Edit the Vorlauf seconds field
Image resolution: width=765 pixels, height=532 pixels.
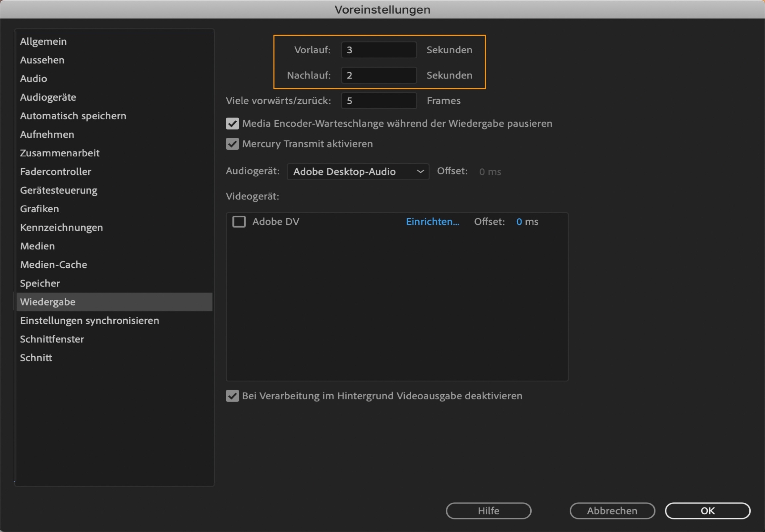click(379, 50)
